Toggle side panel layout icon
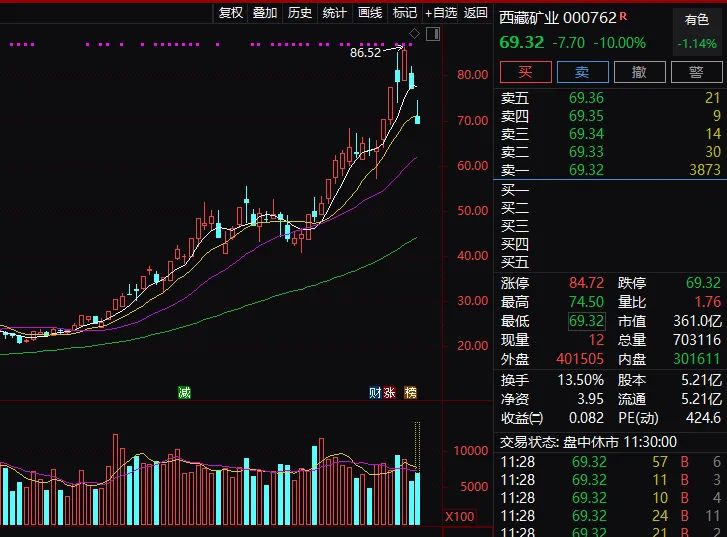 pos(433,34)
